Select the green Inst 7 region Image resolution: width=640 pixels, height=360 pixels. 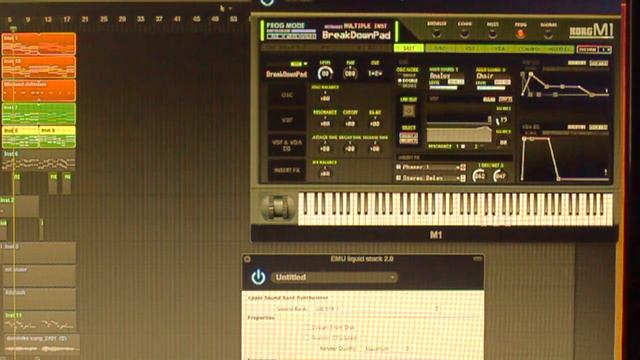point(39,114)
